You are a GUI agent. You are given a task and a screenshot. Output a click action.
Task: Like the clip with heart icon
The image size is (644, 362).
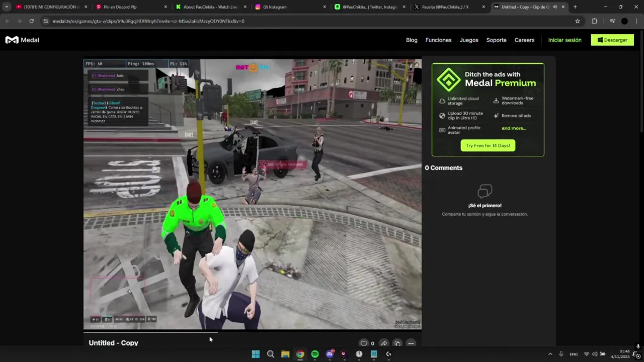click(x=364, y=343)
